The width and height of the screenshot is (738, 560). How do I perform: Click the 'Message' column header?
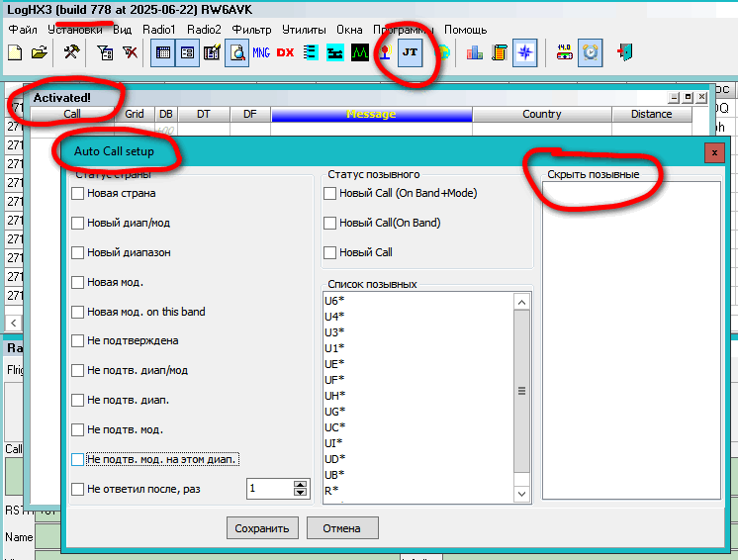click(x=371, y=115)
